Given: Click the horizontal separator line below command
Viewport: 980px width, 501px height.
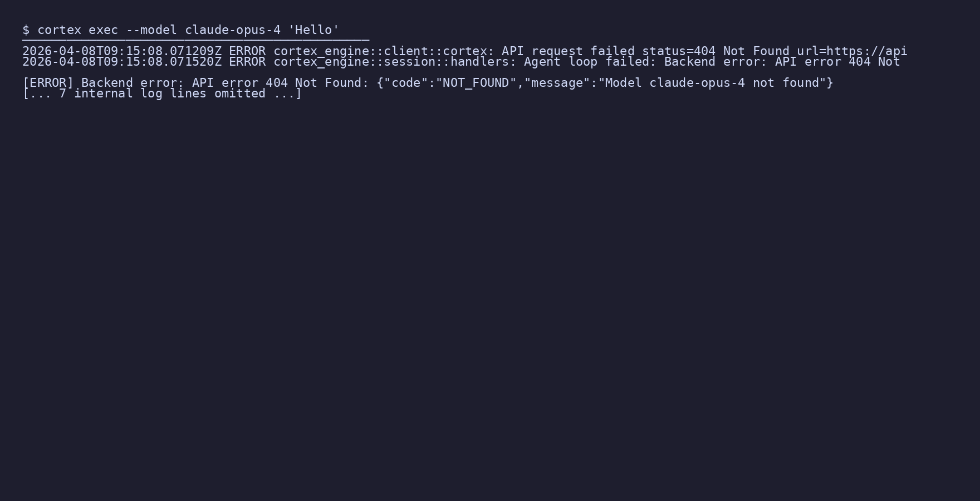Looking at the screenshot, I should pos(195,40).
